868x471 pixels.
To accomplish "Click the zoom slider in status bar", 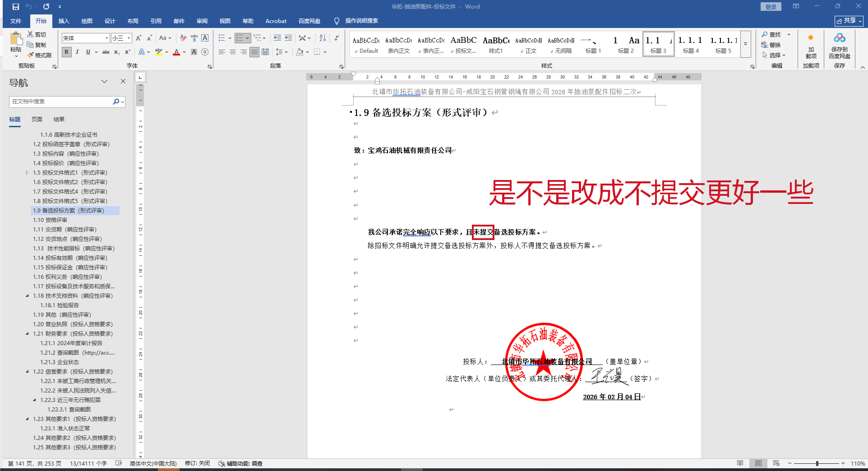I will click(817, 463).
